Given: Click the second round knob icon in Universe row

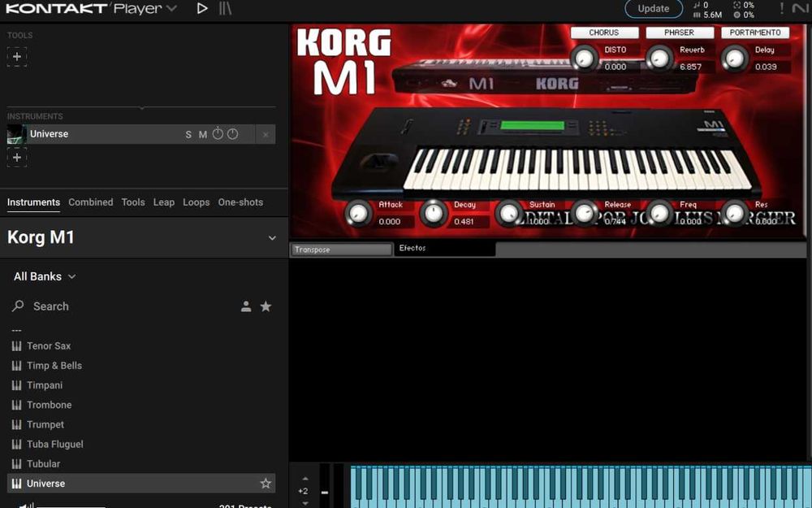Looking at the screenshot, I should [x=233, y=134].
